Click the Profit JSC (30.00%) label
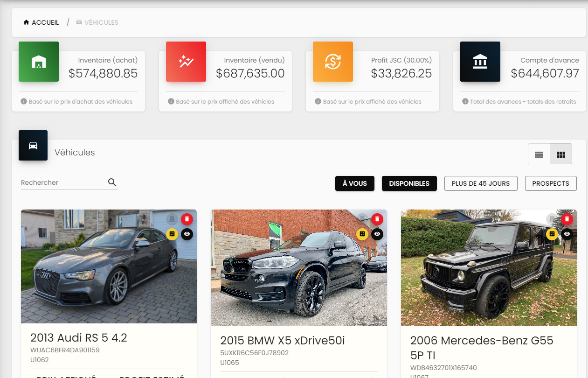The width and height of the screenshot is (588, 378). pyautogui.click(x=401, y=60)
